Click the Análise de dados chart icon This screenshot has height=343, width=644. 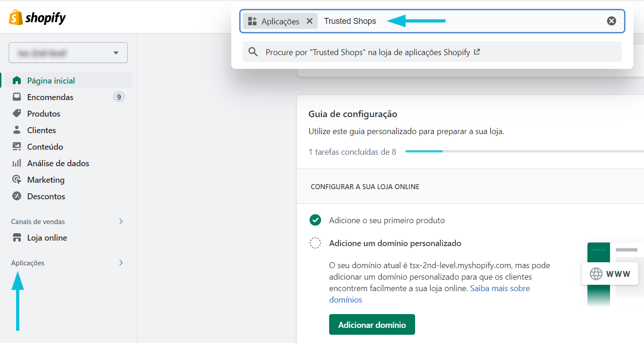click(17, 163)
